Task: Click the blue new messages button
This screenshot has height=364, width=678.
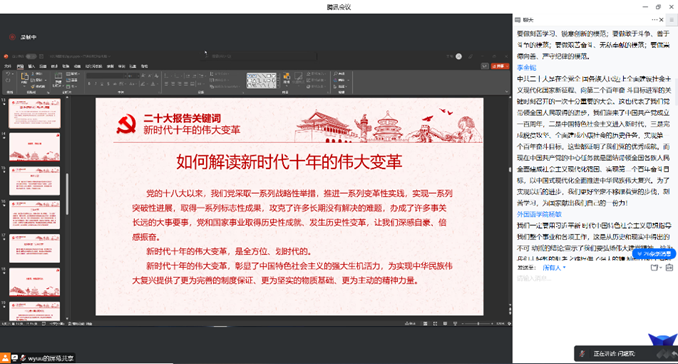Action: (654, 254)
